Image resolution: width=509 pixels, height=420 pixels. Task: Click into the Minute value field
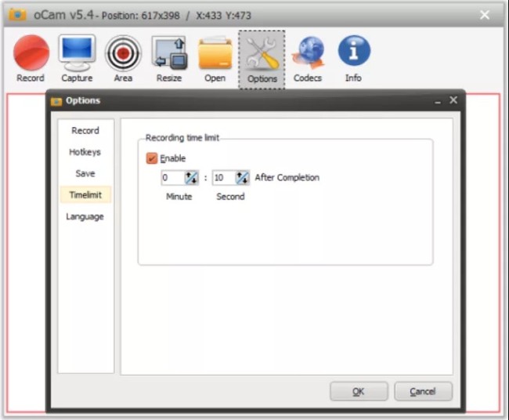pyautogui.click(x=173, y=178)
